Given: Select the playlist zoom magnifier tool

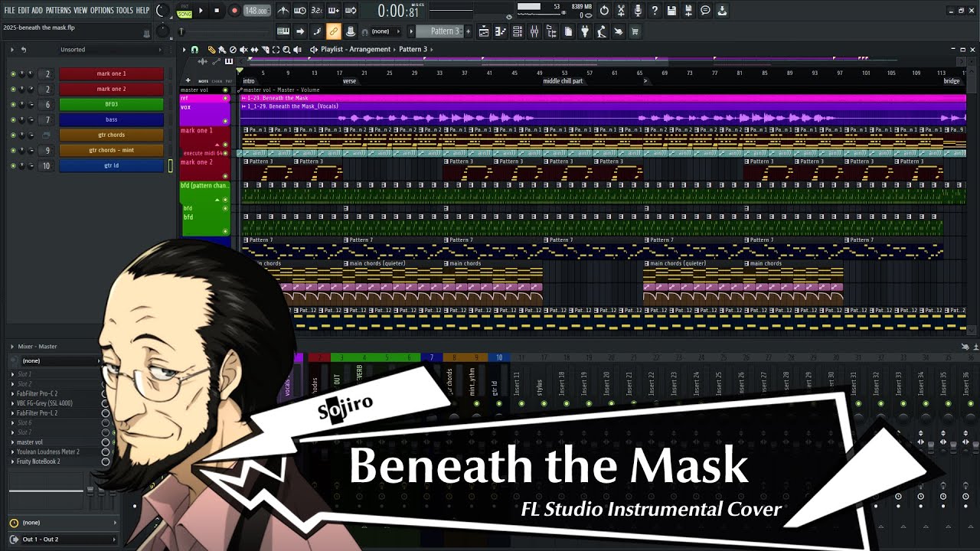Looking at the screenshot, I should click(286, 49).
